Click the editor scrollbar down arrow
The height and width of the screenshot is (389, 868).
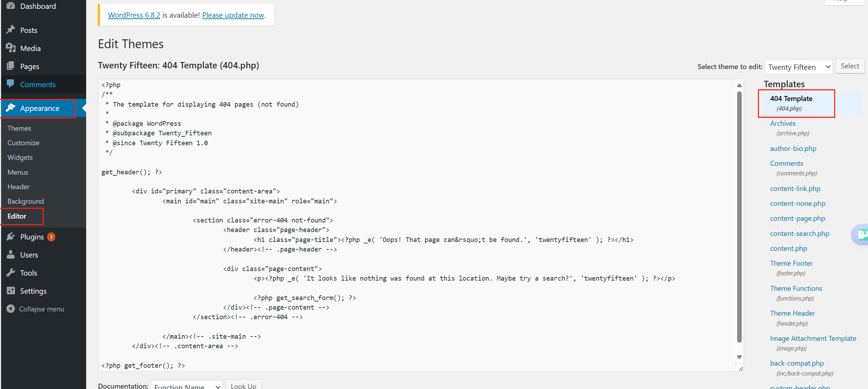tap(739, 357)
